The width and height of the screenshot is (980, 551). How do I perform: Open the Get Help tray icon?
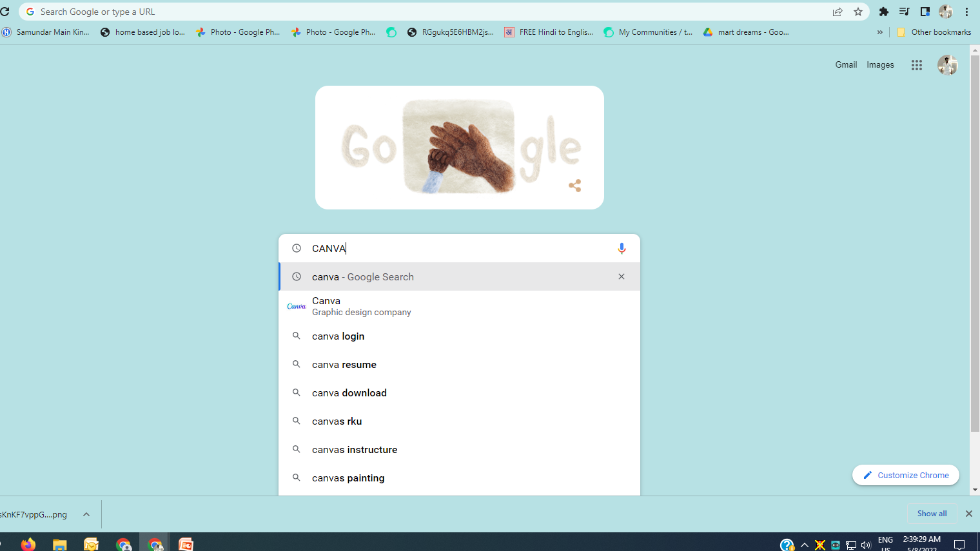point(787,545)
